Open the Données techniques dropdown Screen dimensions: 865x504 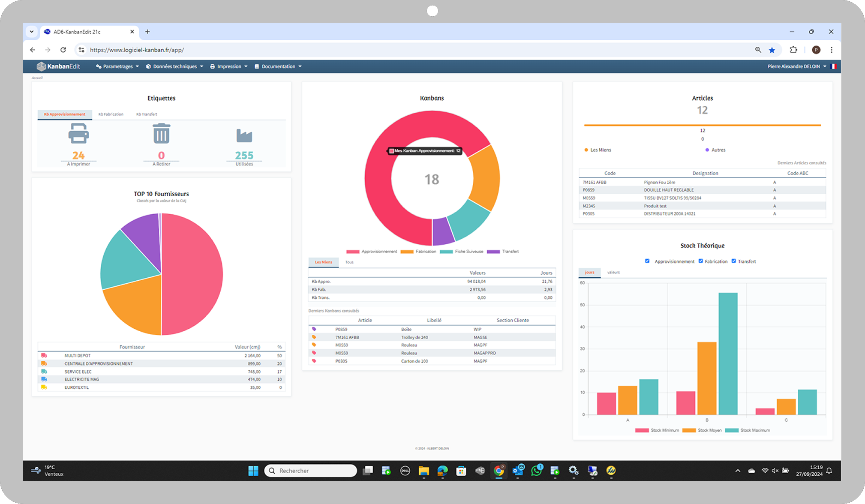174,66
